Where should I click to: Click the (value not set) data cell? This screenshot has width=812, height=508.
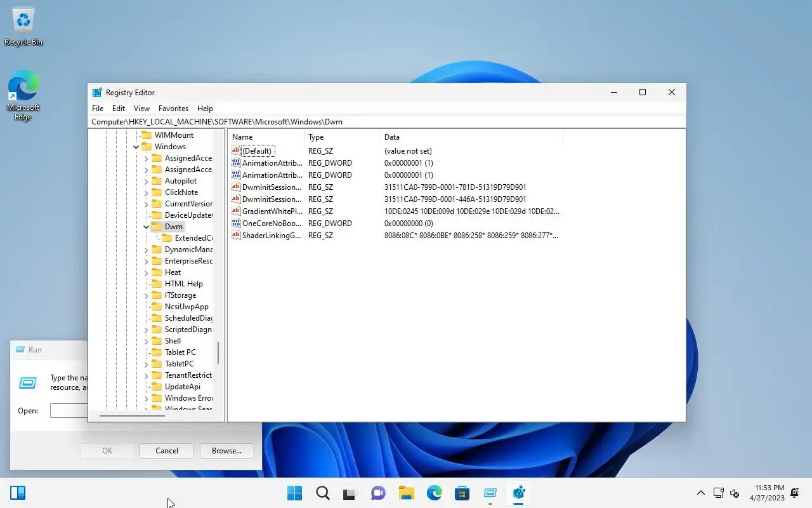click(x=408, y=151)
